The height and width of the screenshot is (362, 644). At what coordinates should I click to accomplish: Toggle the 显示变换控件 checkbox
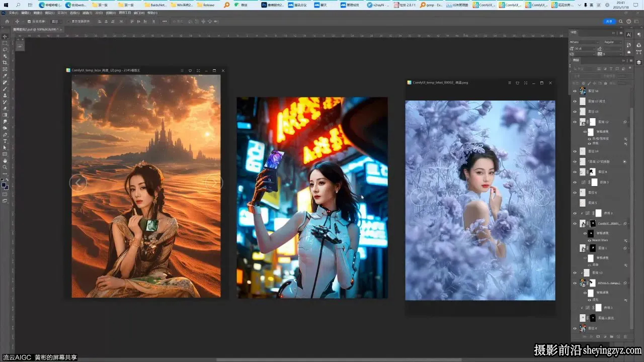(x=69, y=22)
